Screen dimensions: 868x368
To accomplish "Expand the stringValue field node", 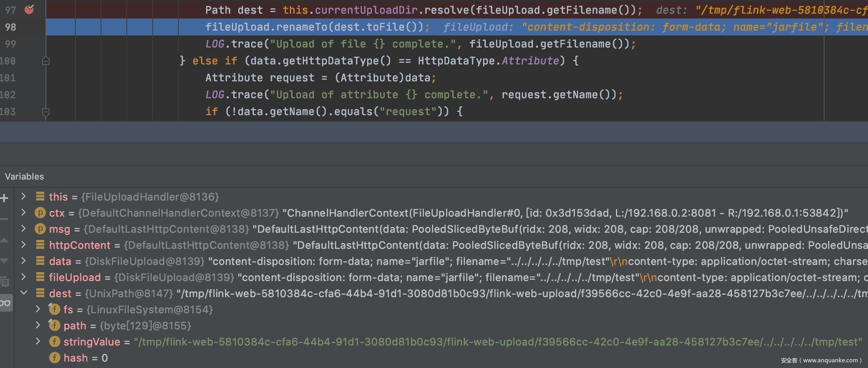I will coord(38,341).
